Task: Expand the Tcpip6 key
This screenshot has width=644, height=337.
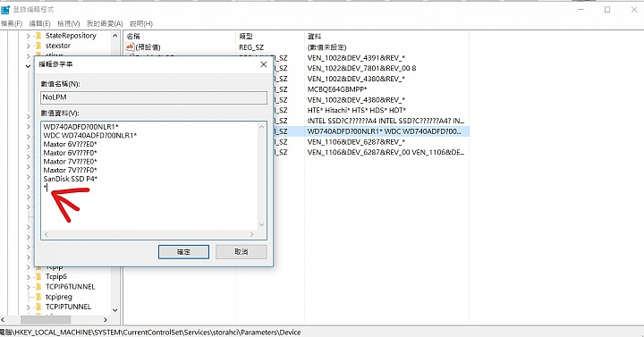Action: pos(28,277)
